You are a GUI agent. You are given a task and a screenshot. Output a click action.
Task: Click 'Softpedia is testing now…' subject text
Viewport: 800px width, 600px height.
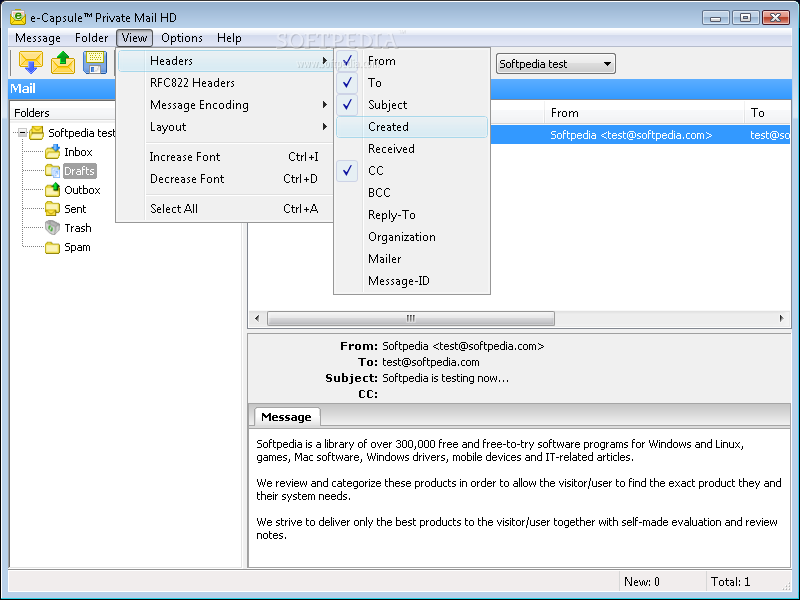tap(445, 378)
